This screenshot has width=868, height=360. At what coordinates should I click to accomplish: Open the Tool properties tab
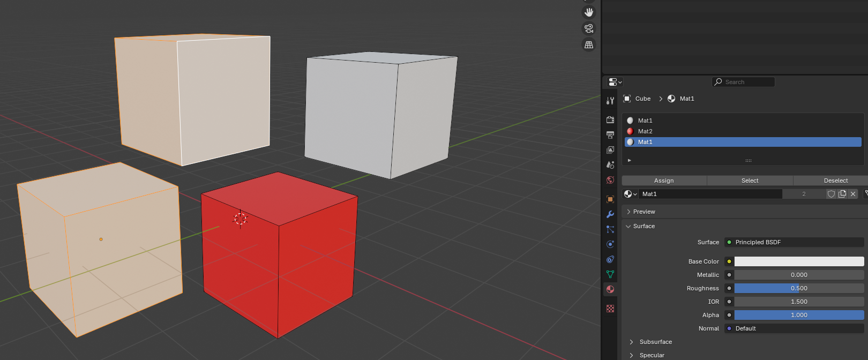click(x=610, y=101)
